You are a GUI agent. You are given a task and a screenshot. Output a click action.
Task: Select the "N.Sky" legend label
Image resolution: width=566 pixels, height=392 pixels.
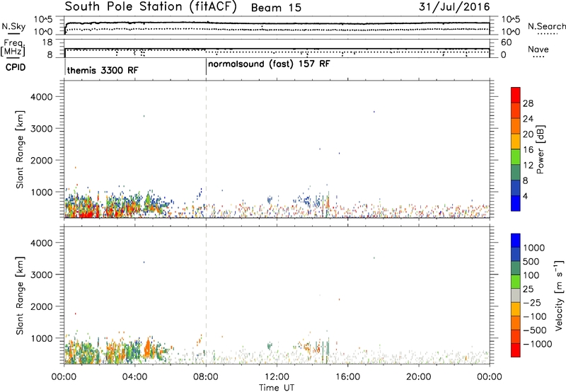click(13, 26)
